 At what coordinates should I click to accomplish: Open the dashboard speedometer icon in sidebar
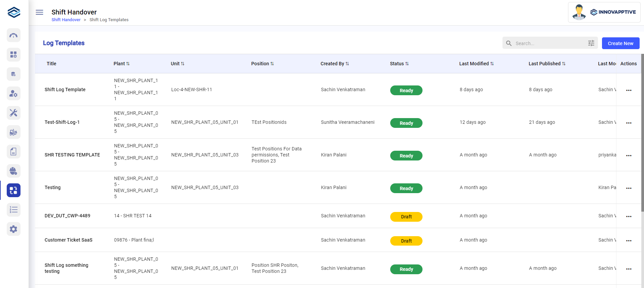(13, 35)
